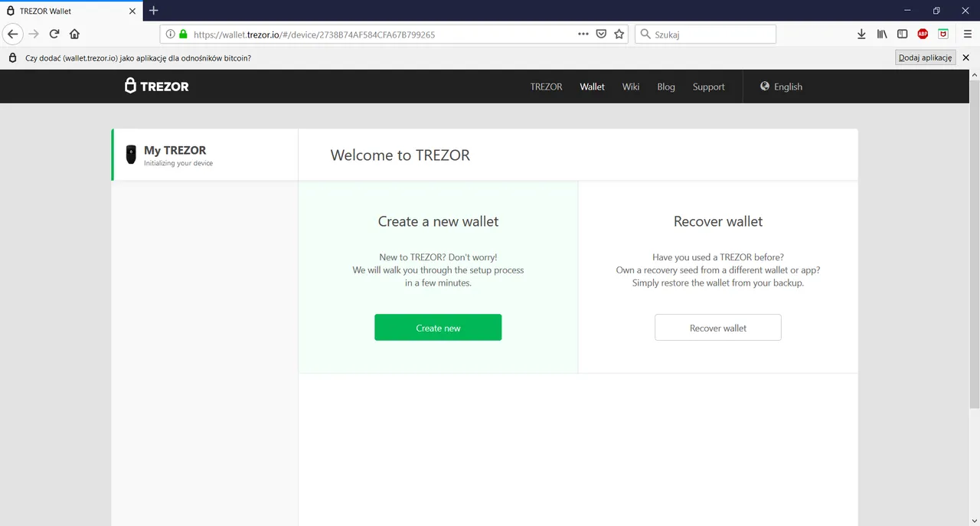Screen dimensions: 980x526
Task: Dismiss the bitcoin link notification bar
Action: (965, 57)
